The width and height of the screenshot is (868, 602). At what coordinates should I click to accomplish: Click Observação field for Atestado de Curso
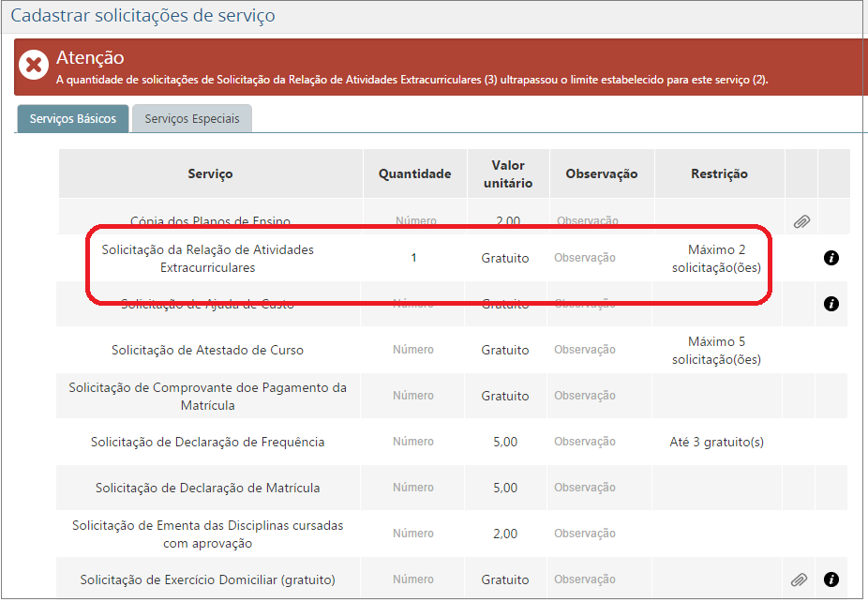(585, 350)
